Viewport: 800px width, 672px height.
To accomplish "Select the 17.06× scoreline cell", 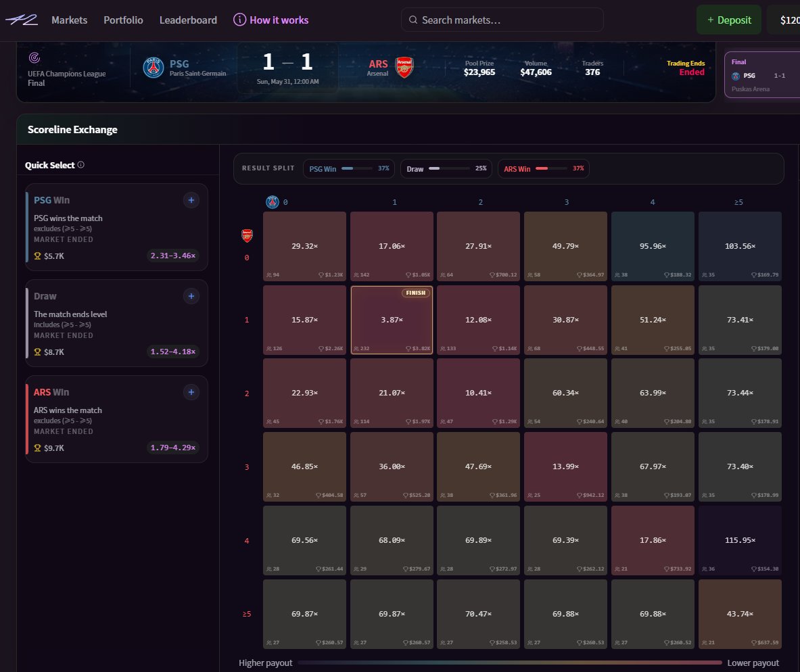I will (x=392, y=246).
